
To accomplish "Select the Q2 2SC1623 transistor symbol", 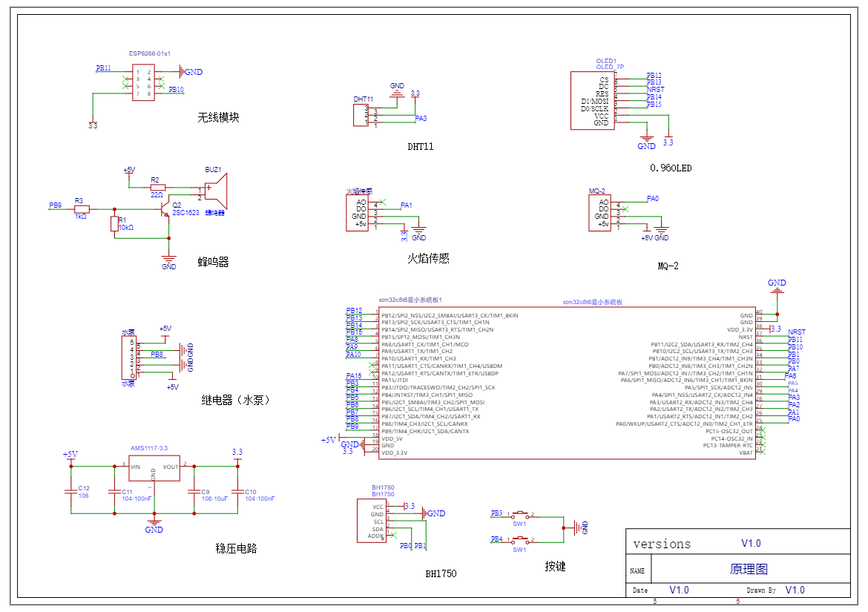I will pos(164,210).
